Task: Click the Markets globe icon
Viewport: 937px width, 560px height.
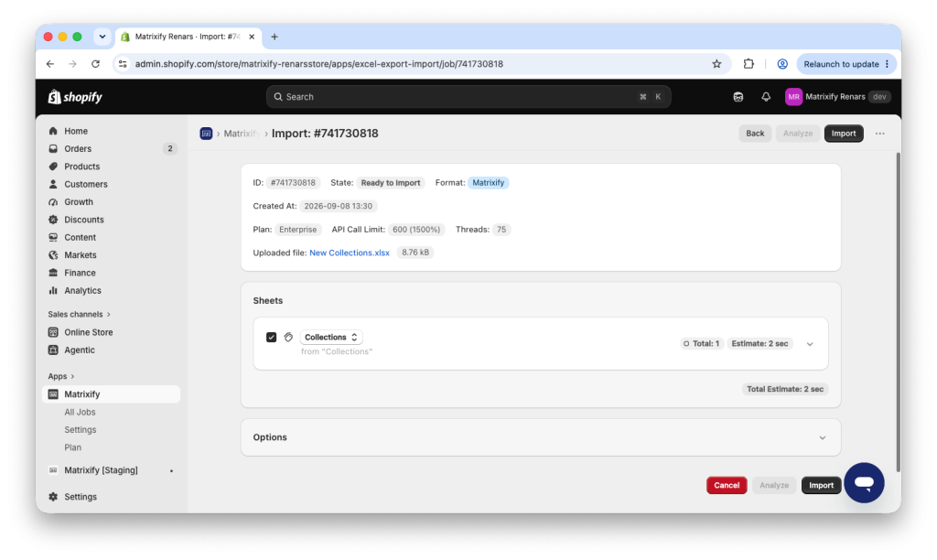Action: coord(53,255)
